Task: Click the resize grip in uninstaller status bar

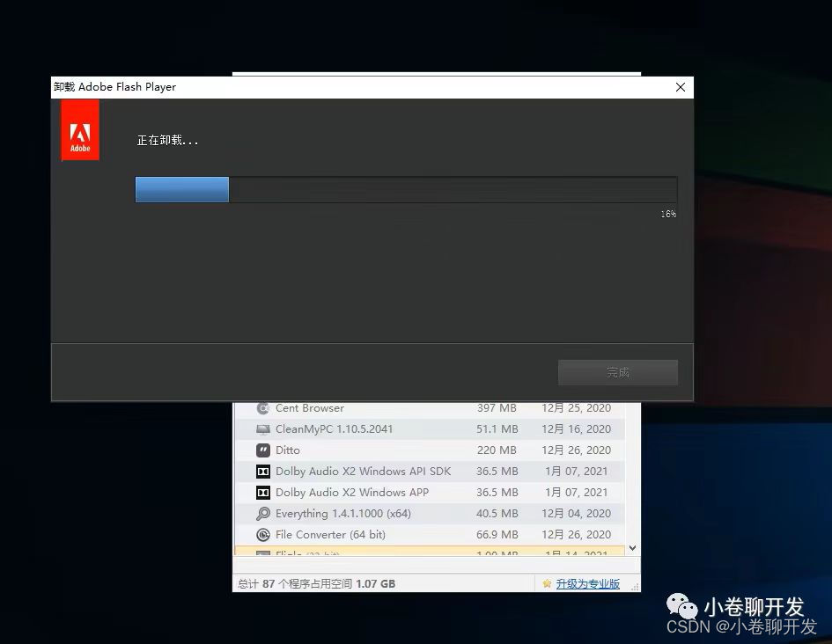Action: click(x=635, y=586)
